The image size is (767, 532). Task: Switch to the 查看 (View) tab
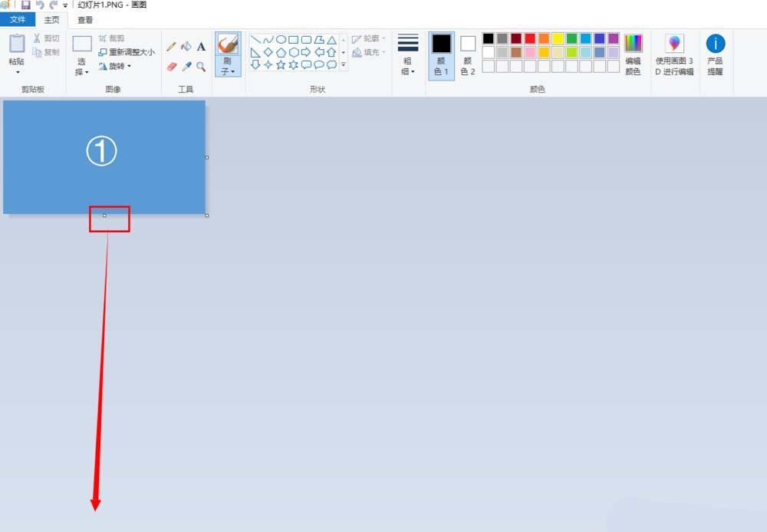[x=84, y=19]
